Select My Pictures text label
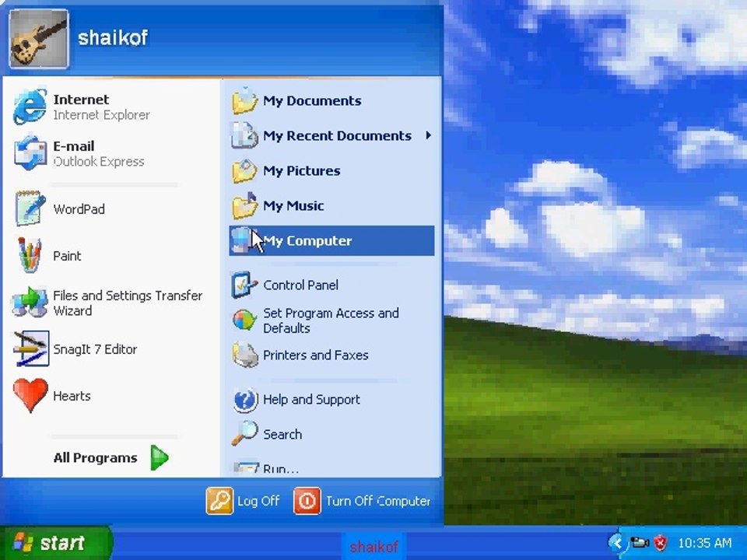Image resolution: width=747 pixels, height=560 pixels. [302, 171]
